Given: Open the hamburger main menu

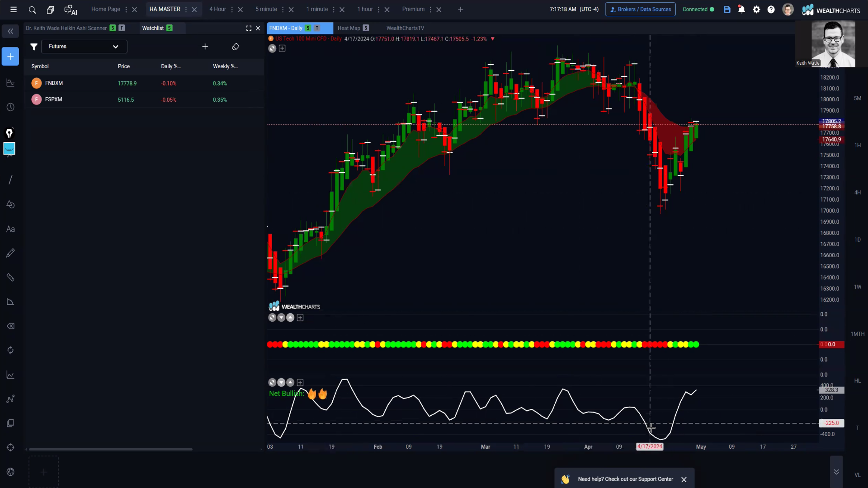Looking at the screenshot, I should [14, 9].
